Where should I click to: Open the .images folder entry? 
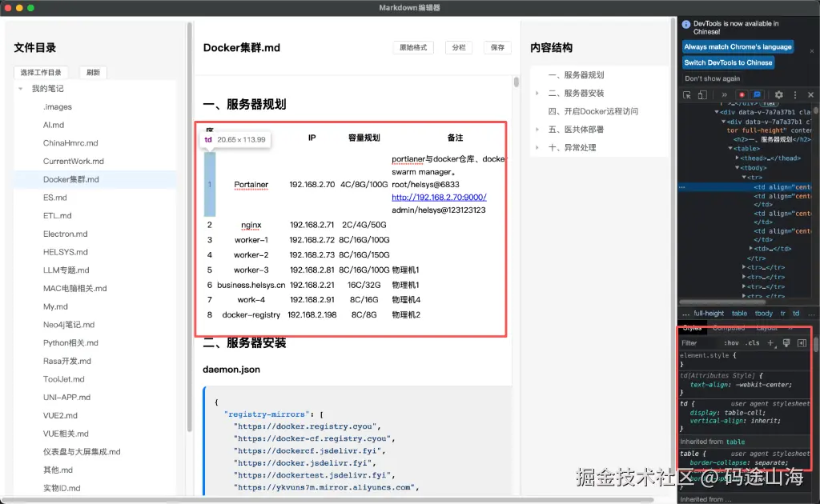[58, 106]
